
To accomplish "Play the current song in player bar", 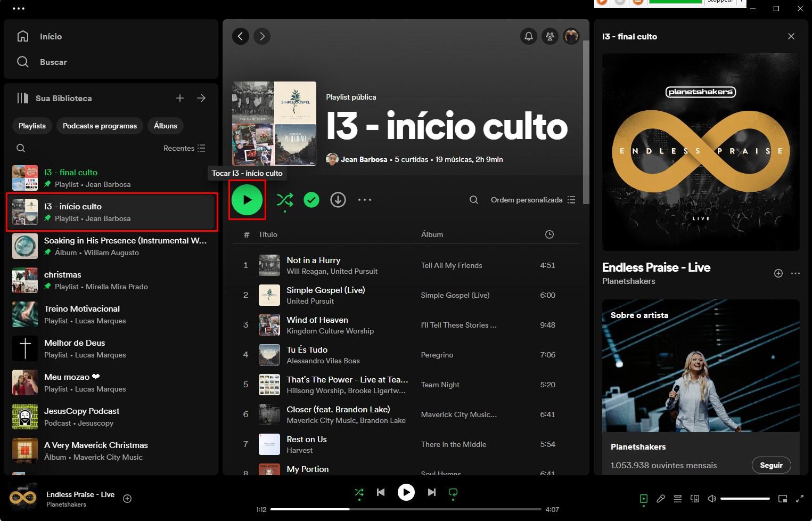I will click(406, 492).
